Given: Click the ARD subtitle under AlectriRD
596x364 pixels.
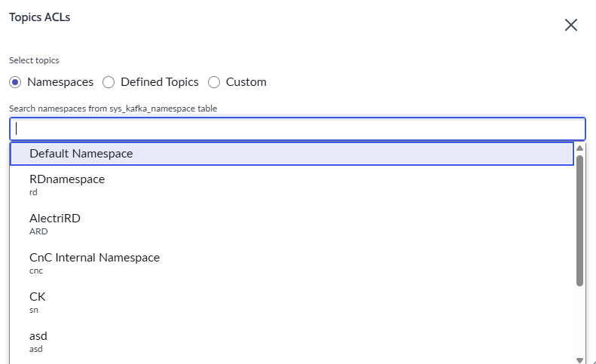Looking at the screenshot, I should click(x=38, y=231).
